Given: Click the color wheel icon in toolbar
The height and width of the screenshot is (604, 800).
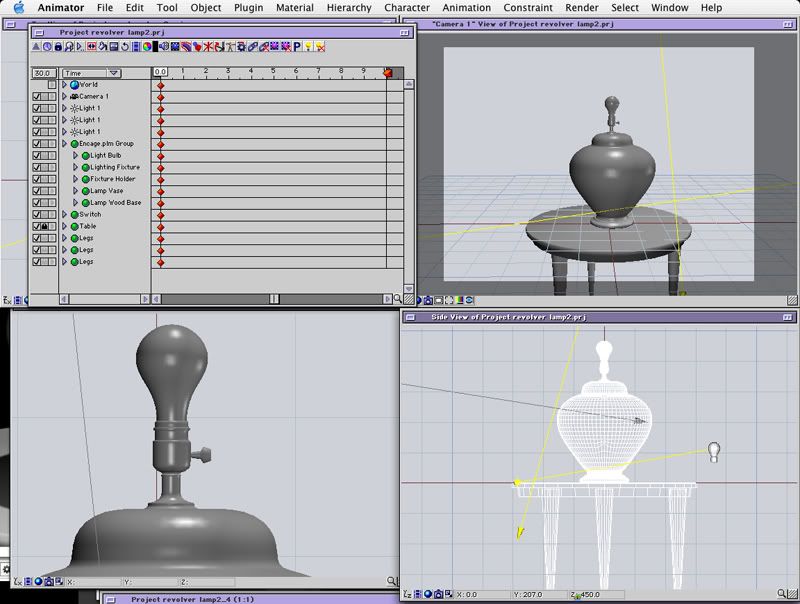Looking at the screenshot, I should (x=146, y=46).
